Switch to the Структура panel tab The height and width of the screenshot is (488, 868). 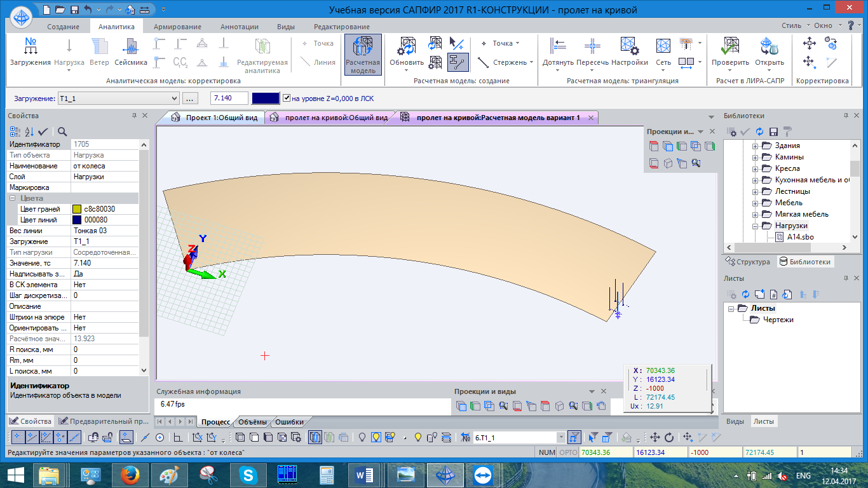(x=747, y=262)
